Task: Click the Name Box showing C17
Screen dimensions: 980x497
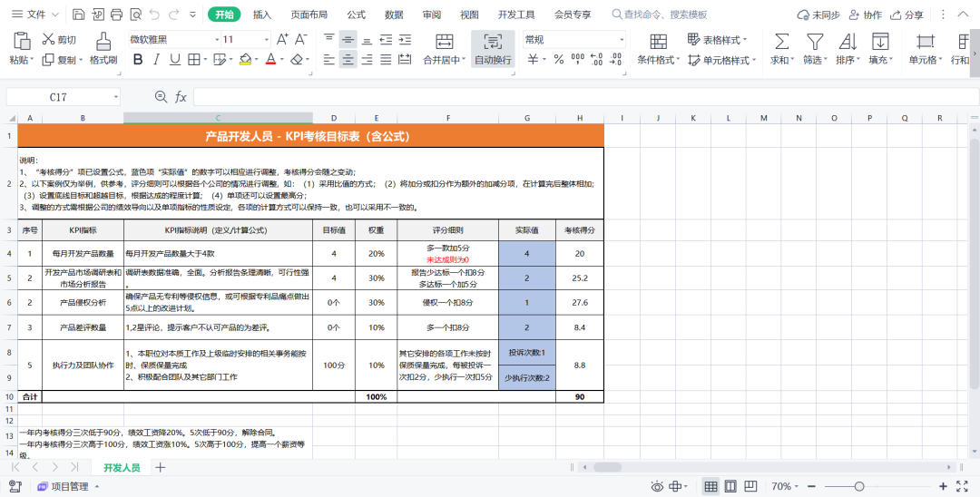Action: pos(58,97)
